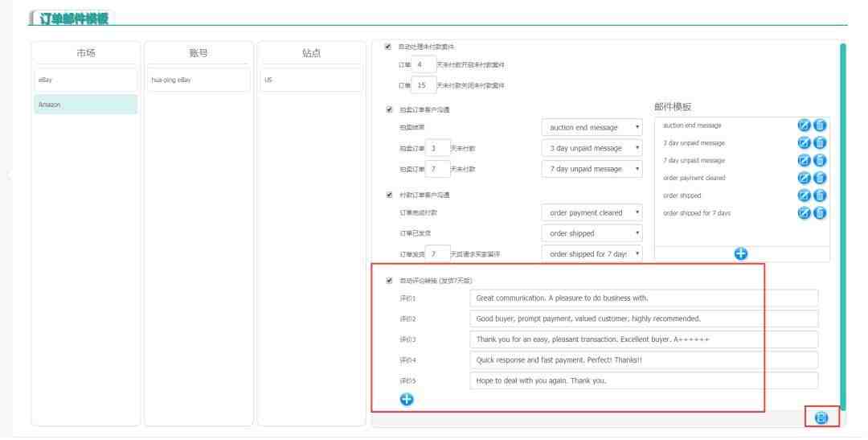Image resolution: width=868 pixels, height=440 pixels.
Task: Click the teal vertical scrollbar
Action: pos(842,226)
